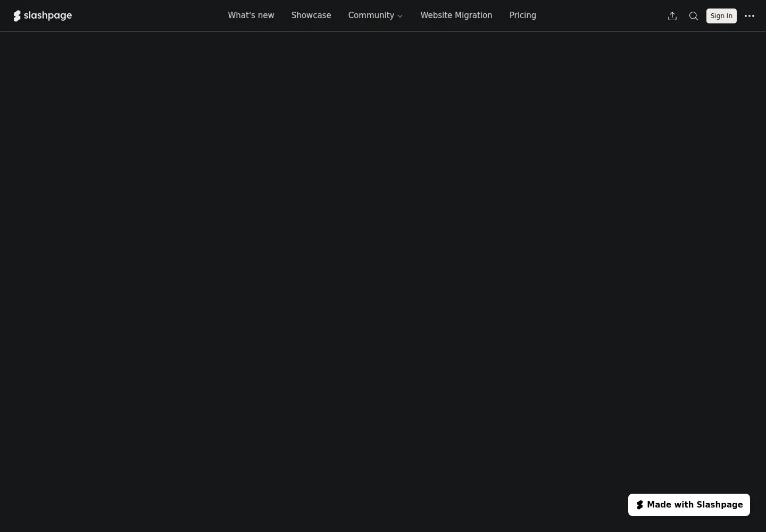Go to What's new
Viewport: 766px width, 532px height.
coord(251,15)
